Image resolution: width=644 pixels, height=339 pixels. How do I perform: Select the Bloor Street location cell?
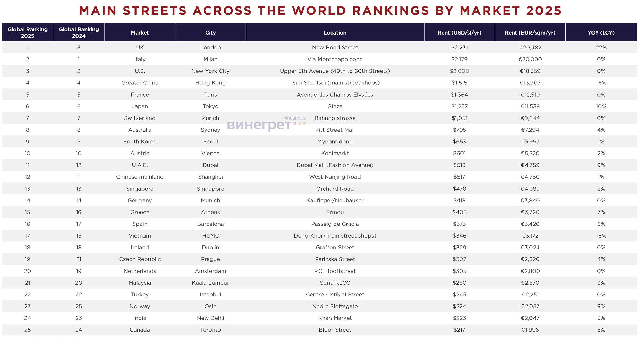click(335, 330)
